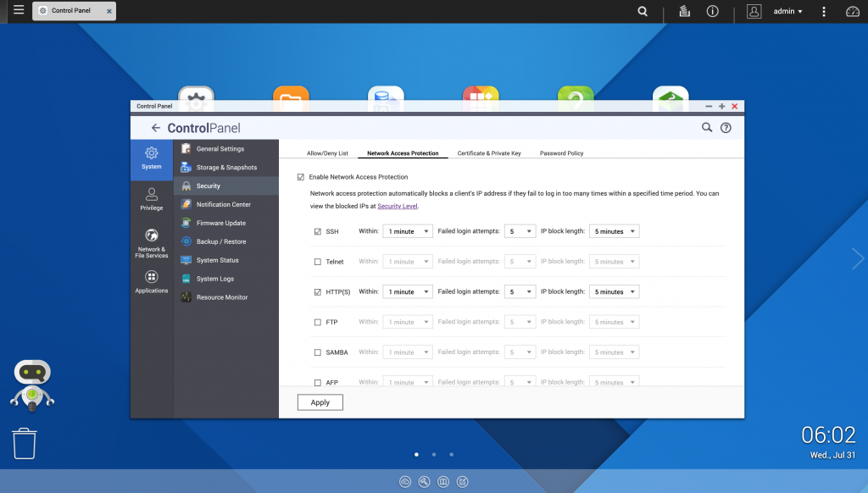Open the Privilege section in sidebar
The height and width of the screenshot is (493, 868).
coord(152,199)
